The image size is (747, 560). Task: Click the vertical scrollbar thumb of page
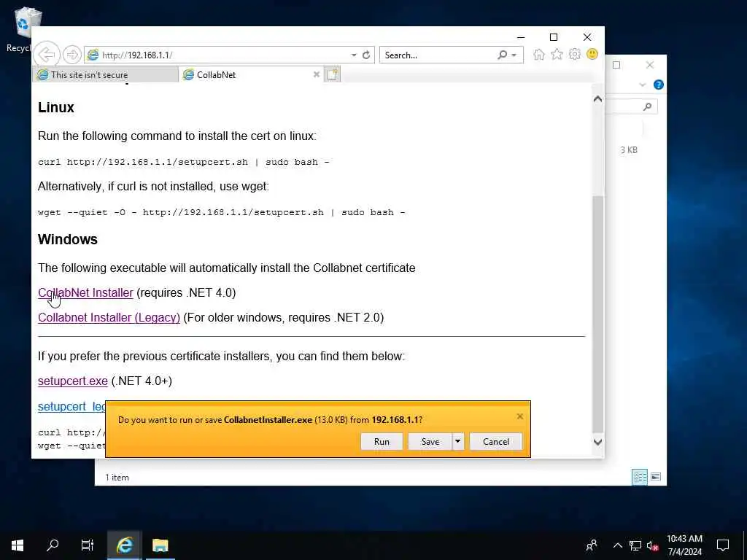point(597,314)
